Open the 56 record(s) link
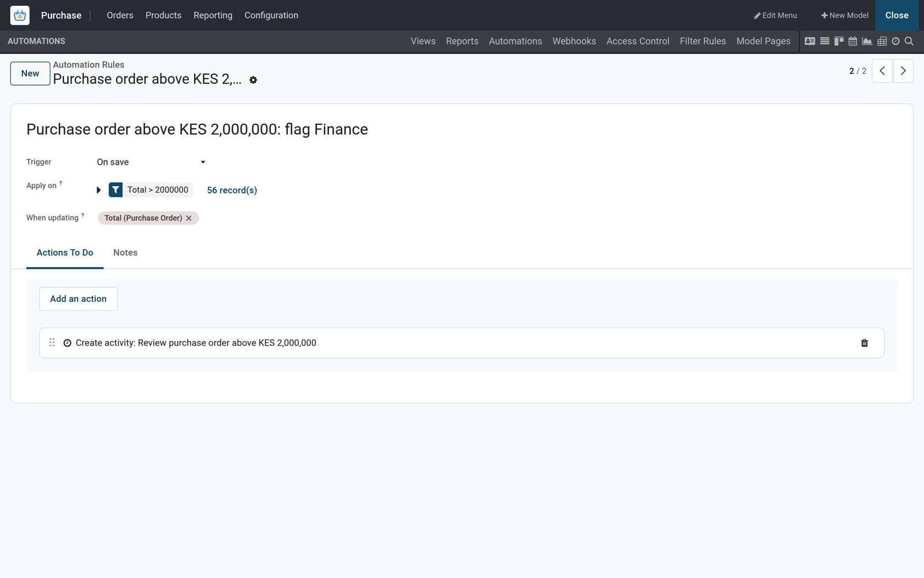This screenshot has height=578, width=924. pos(232,190)
